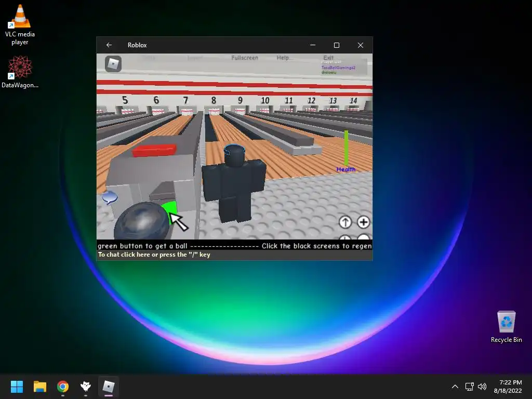The image size is (532, 399).
Task: Click lane number 11 sign
Action: (289, 100)
